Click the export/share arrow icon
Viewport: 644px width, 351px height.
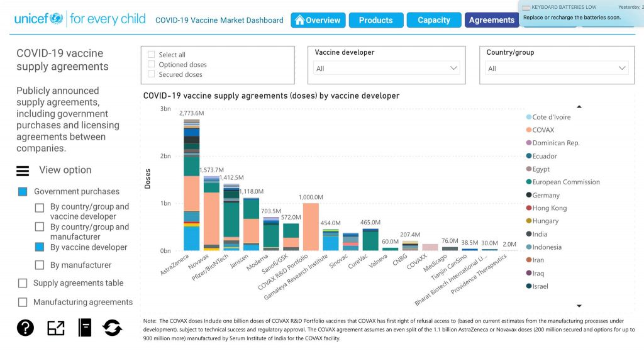(x=56, y=328)
